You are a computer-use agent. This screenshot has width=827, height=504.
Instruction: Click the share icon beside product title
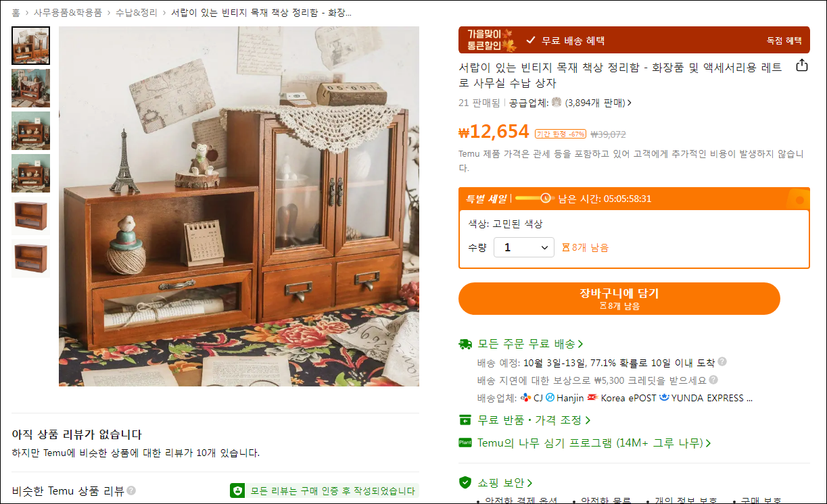tap(801, 66)
